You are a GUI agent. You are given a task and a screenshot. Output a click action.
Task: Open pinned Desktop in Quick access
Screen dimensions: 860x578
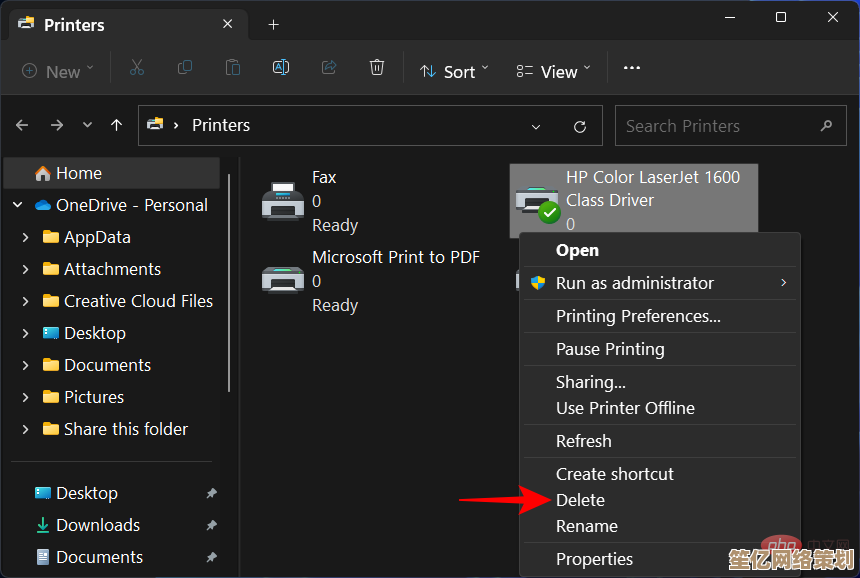pos(87,493)
